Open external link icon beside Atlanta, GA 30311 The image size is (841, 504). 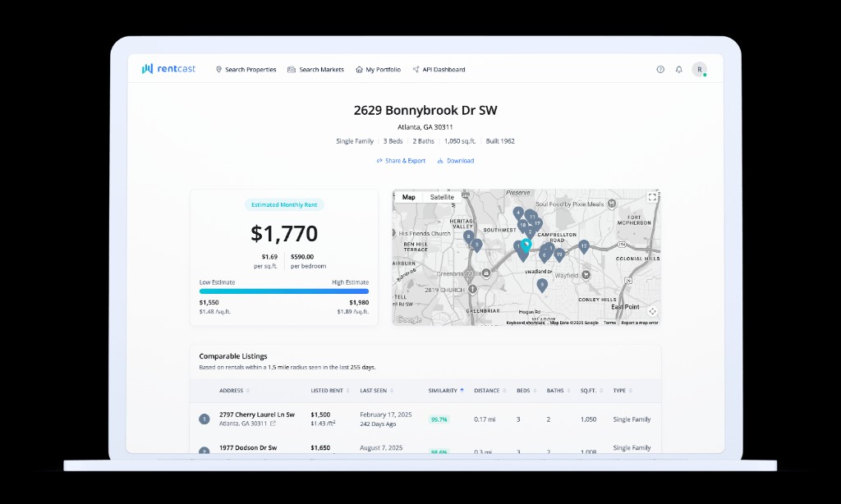pyautogui.click(x=273, y=424)
